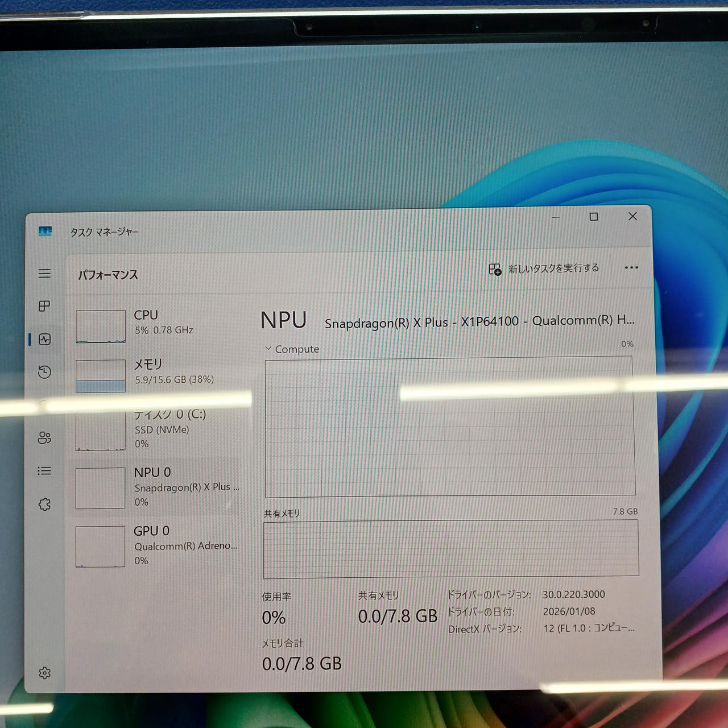Close the Task Manager window

coord(632,216)
